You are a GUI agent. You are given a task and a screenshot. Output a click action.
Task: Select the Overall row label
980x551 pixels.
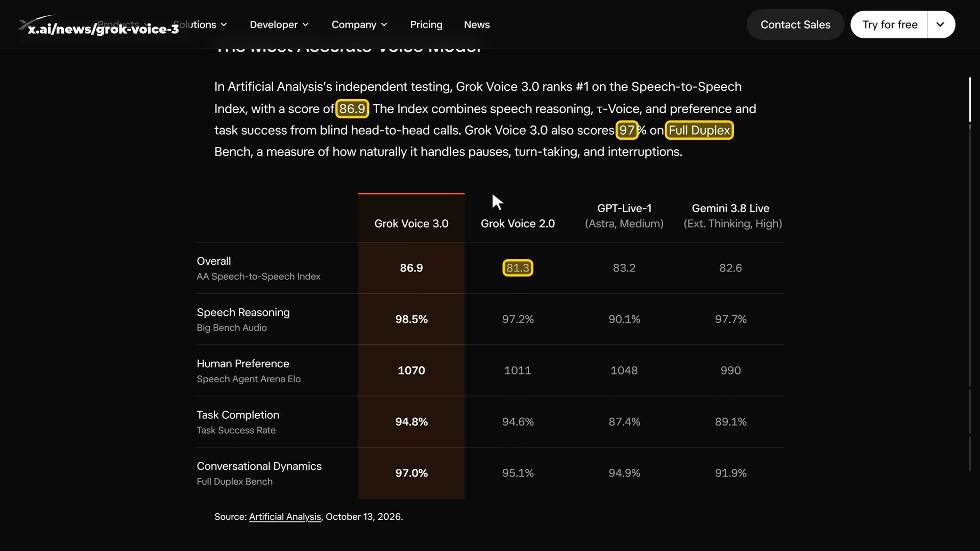tap(214, 261)
